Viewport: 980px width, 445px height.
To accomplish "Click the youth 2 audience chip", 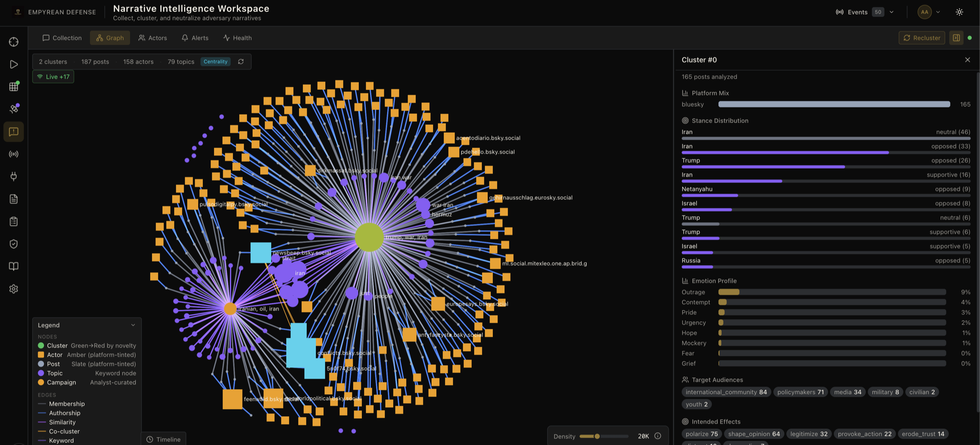I will pos(696,404).
